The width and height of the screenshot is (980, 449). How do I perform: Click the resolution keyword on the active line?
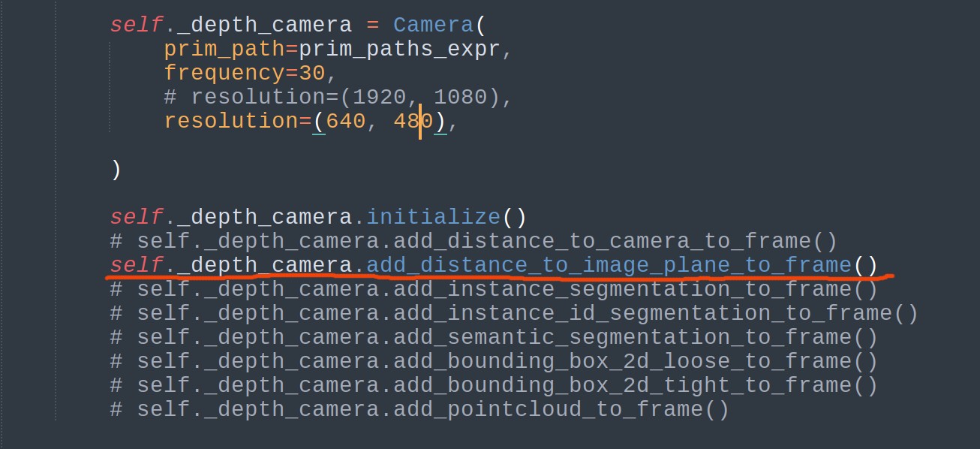(x=231, y=121)
